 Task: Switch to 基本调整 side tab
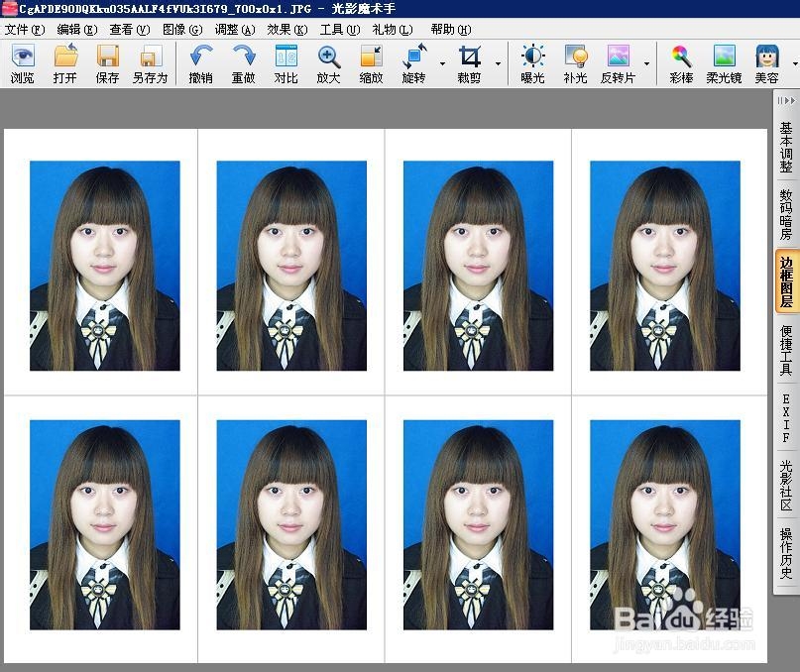[x=786, y=147]
